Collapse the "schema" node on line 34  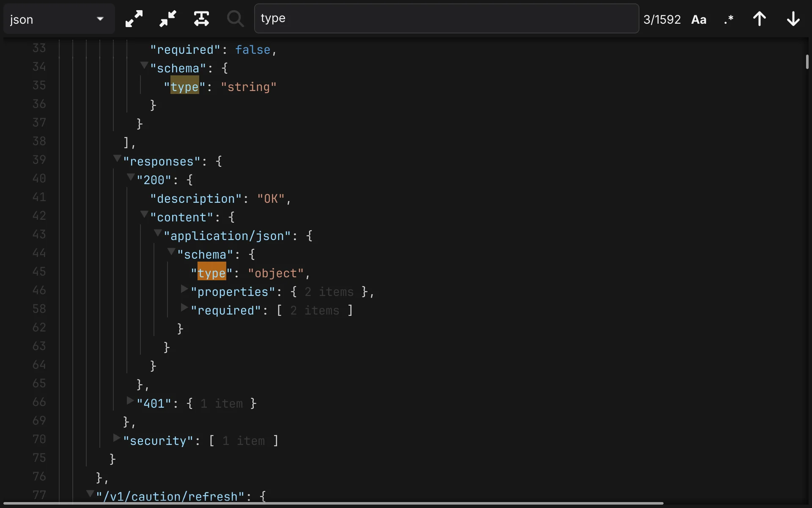coord(144,66)
